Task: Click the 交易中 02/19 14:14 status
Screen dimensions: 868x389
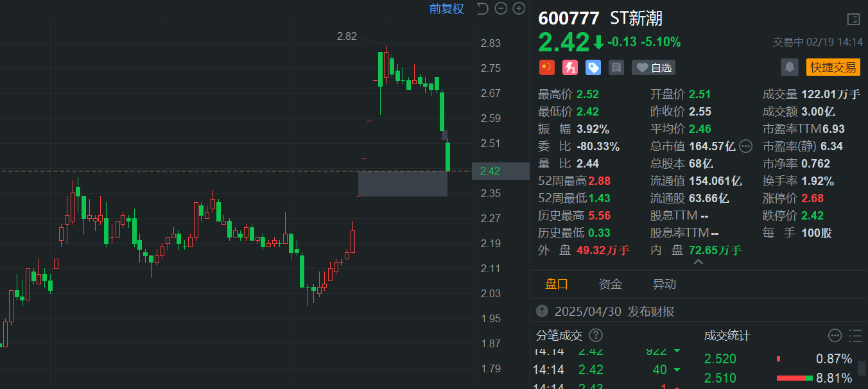Action: coord(817,42)
